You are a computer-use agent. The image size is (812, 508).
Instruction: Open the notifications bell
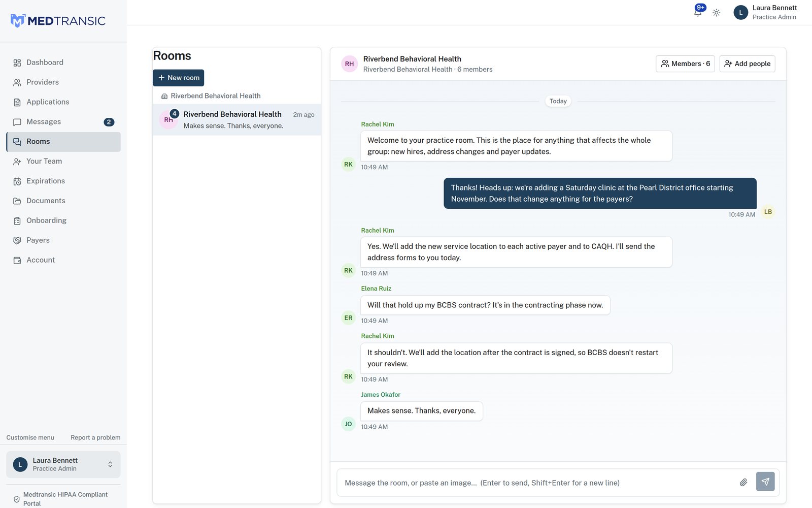[698, 12]
